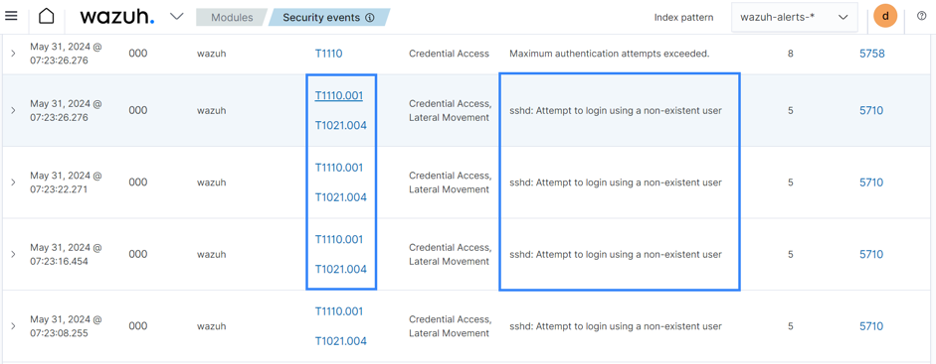Viewport: 936px width, 364px height.
Task: Open user avatar 'd' menu
Action: 885,17
